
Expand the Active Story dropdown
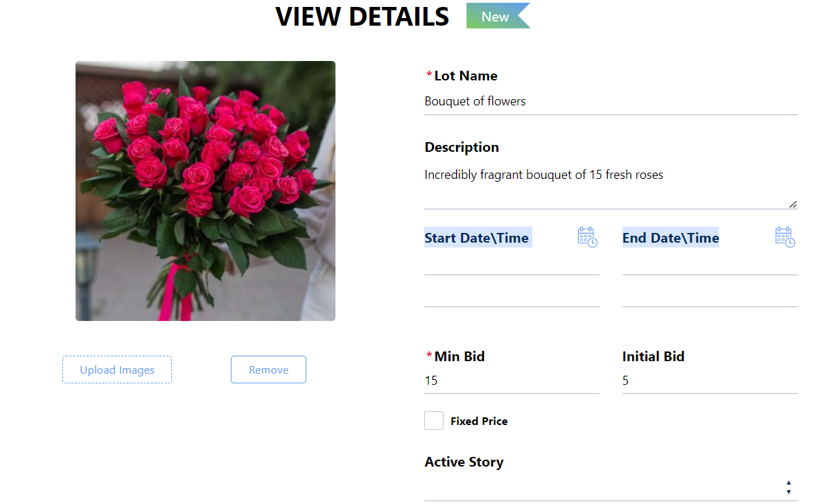click(611, 487)
